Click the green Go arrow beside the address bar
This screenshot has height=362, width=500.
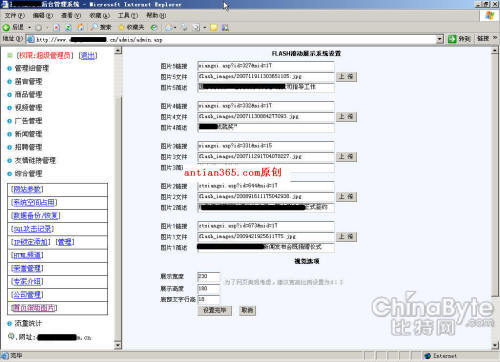point(452,39)
